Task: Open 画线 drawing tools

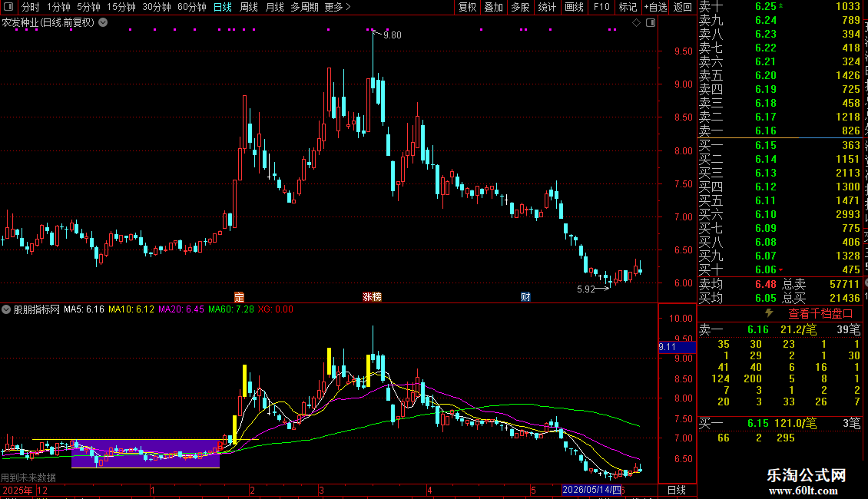Action: tap(574, 7)
